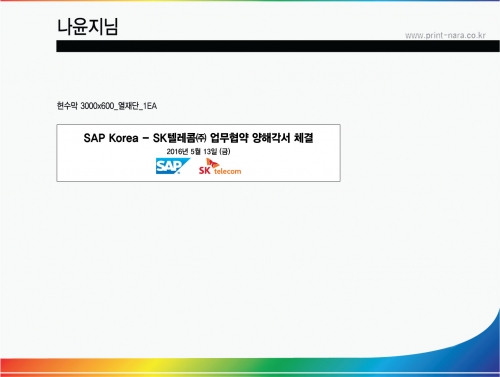Image resolution: width=500 pixels, height=377 pixels.
Task: Select the 나윤지님 title heading
Action: point(88,27)
